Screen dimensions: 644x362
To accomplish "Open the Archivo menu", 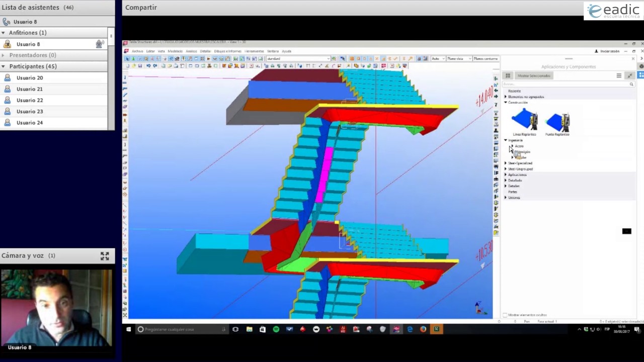I will (x=137, y=51).
